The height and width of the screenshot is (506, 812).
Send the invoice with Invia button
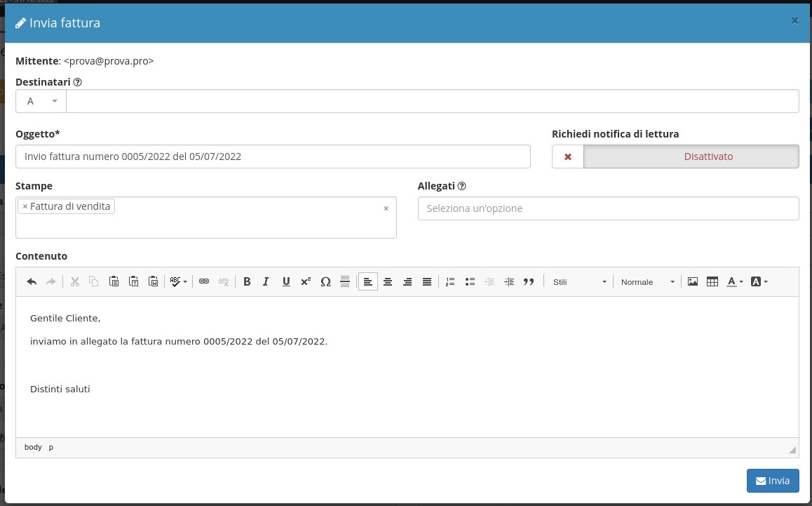point(772,481)
